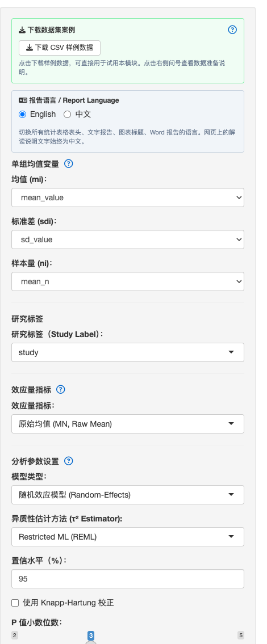The image size is (267, 644).
Task: Expand the Study Label dropdown showing study
Action: 127,352
